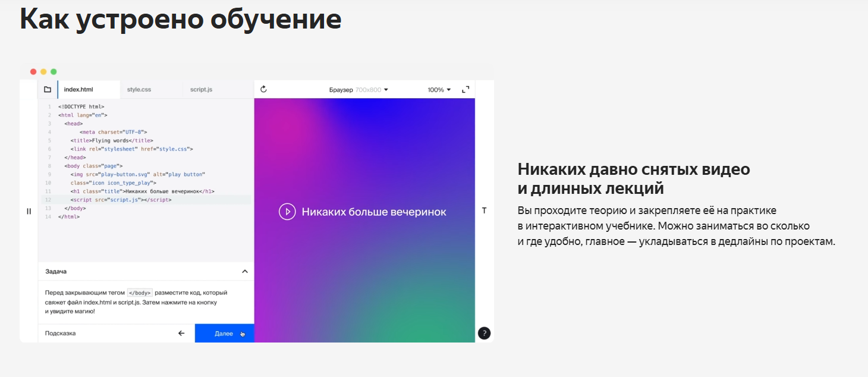
Task: Open the Подсказка hint
Action: (x=61, y=334)
